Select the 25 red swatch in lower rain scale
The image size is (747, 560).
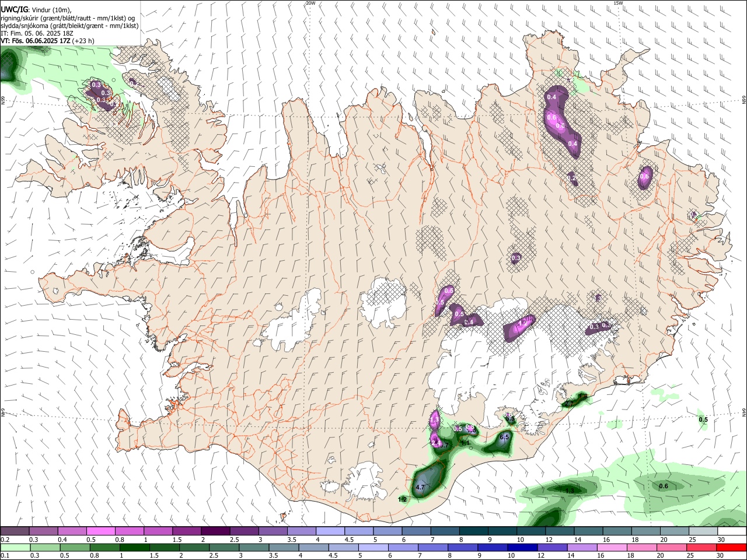pos(702,547)
